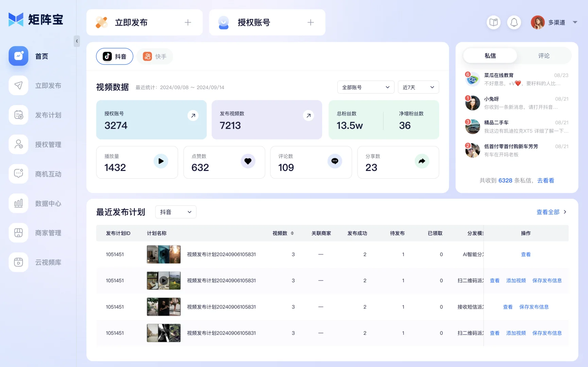Open the first plan's video thumbnail
This screenshot has width=588, height=367.
point(163,254)
